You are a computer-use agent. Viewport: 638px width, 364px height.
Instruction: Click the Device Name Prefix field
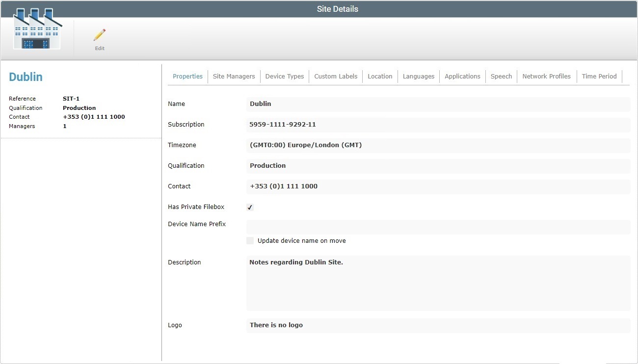[x=438, y=226]
